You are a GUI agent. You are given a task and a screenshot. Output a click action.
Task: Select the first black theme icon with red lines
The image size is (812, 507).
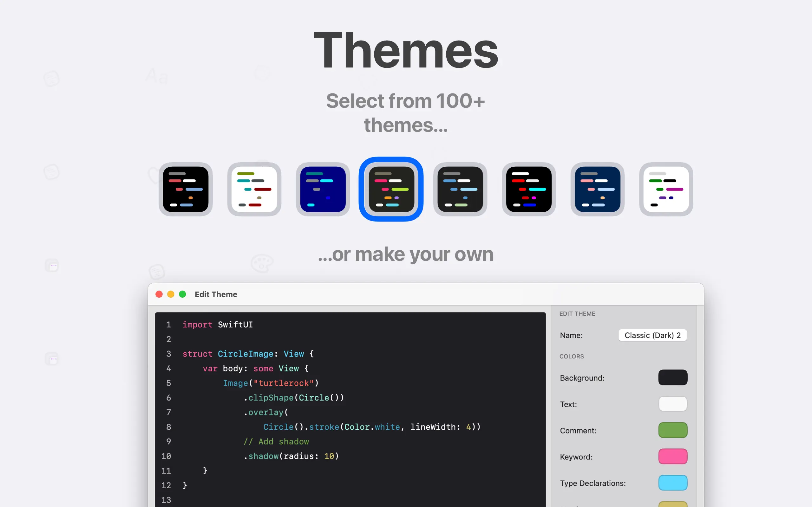pyautogui.click(x=186, y=189)
